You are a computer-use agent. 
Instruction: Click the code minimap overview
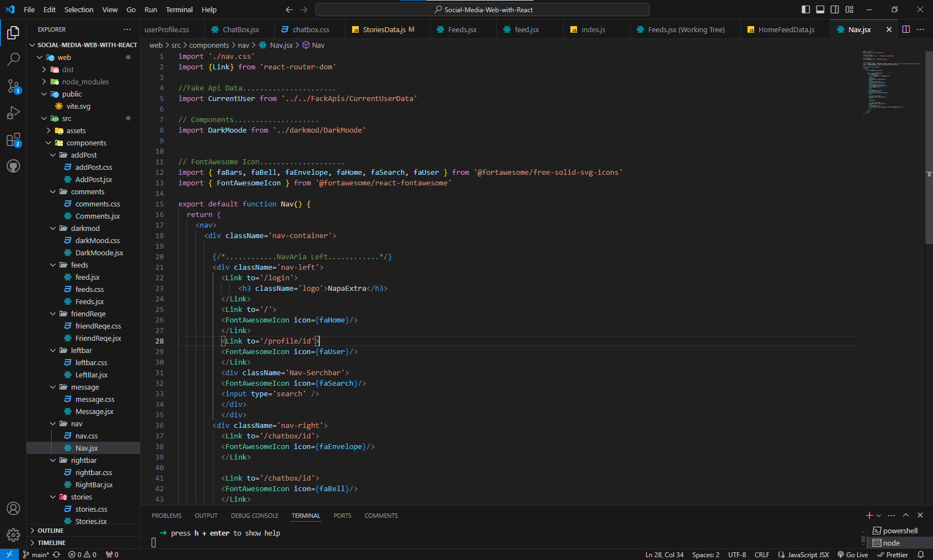pyautogui.click(x=892, y=83)
